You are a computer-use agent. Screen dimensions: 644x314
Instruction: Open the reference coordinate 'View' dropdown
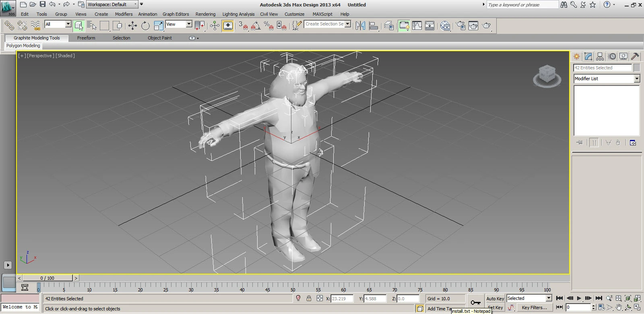point(189,24)
